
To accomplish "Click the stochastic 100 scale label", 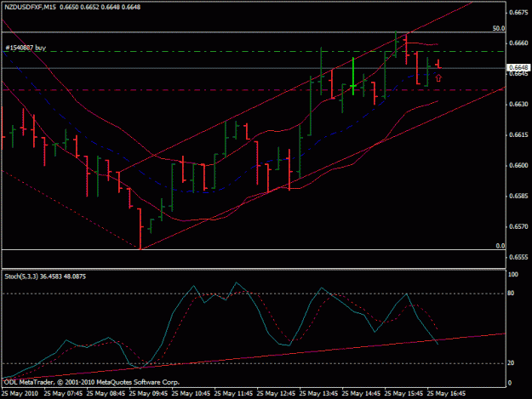I will [512, 275].
